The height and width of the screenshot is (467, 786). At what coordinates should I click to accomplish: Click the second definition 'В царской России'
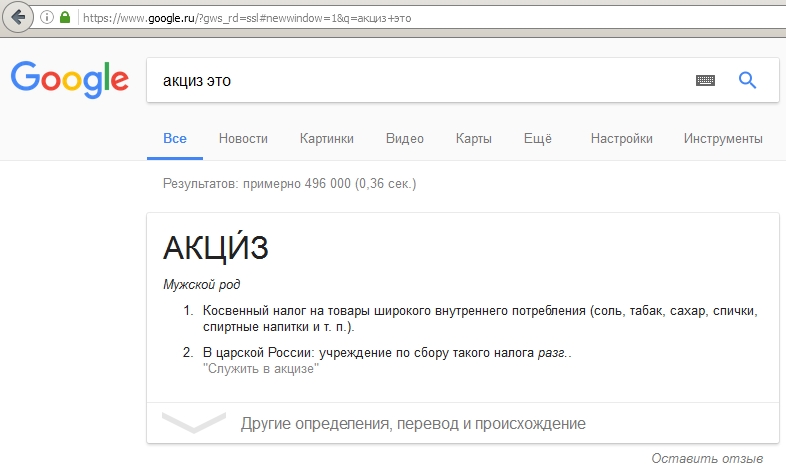click(387, 353)
